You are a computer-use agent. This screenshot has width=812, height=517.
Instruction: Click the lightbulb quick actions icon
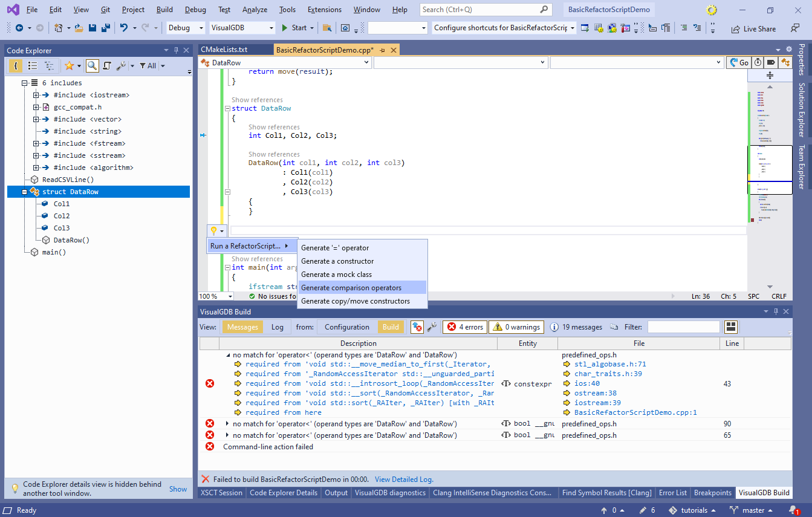coord(213,230)
